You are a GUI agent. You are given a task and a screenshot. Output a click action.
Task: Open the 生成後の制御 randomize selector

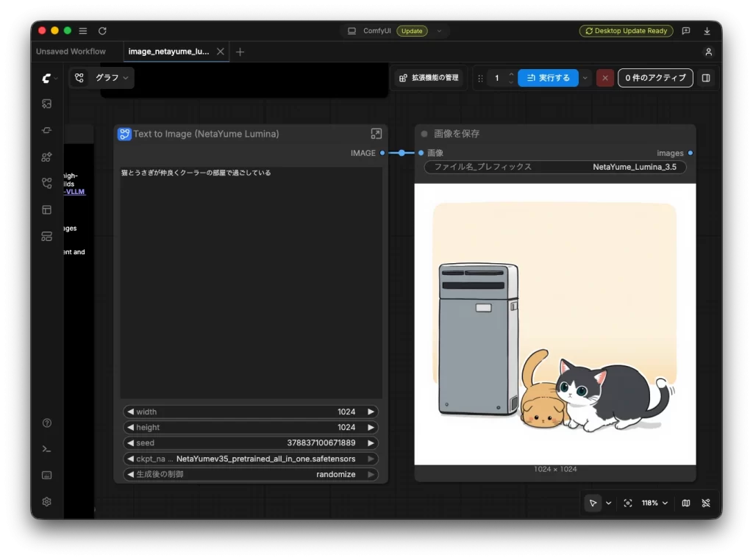pos(250,474)
